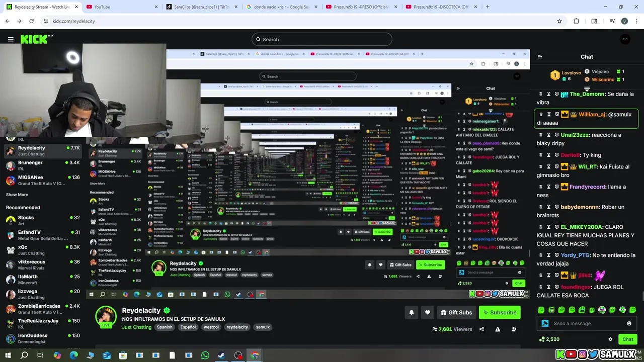Click the icon right of the report triangle
644x362 pixels.
pos(514,329)
